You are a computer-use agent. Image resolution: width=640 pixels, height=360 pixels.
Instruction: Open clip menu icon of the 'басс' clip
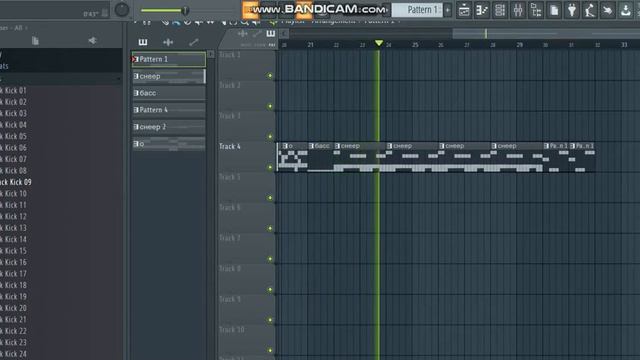[311, 146]
